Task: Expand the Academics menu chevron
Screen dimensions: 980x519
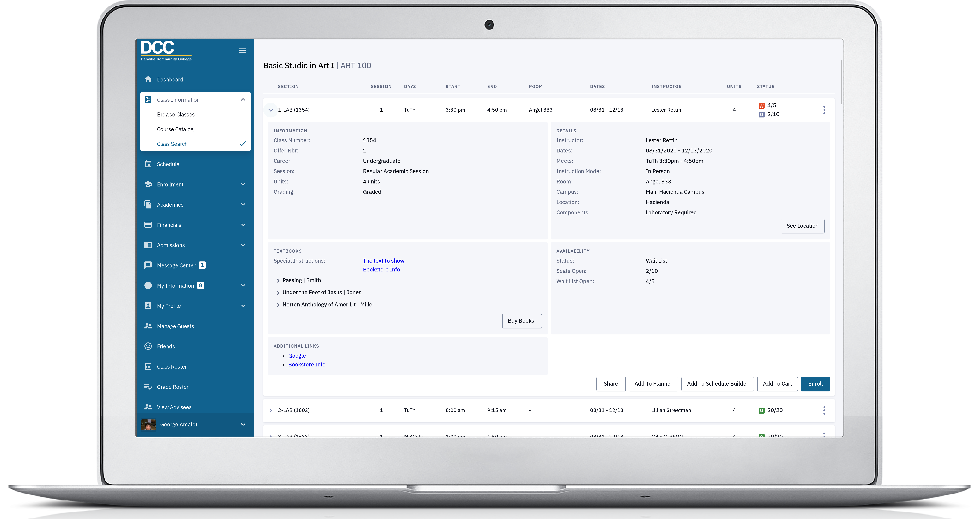Action: [243, 205]
